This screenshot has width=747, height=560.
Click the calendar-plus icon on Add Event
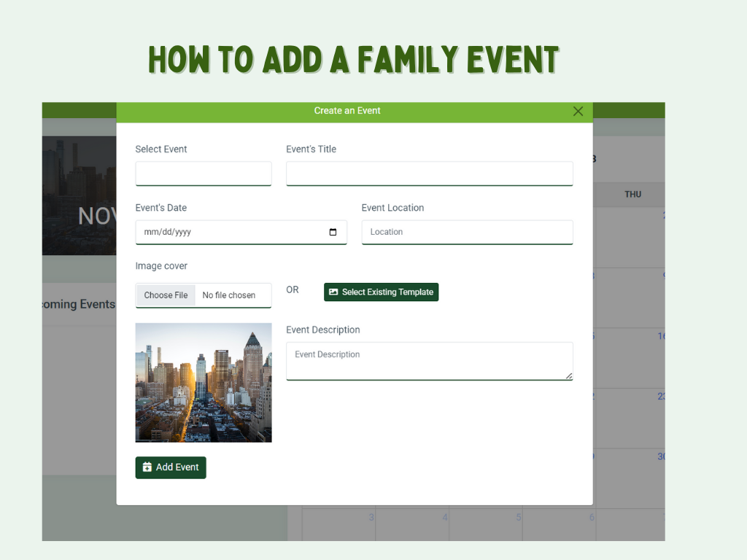click(147, 467)
